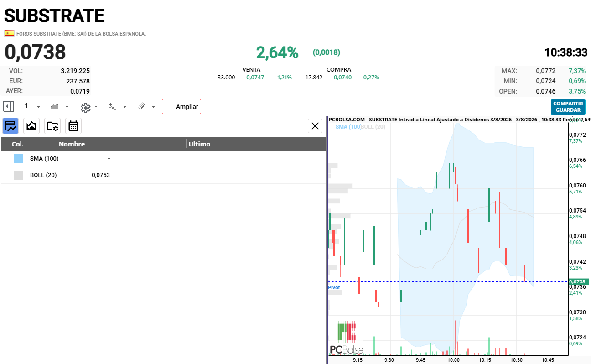Click the BOLL value 0,0753
This screenshot has width=591, height=364.
click(101, 175)
